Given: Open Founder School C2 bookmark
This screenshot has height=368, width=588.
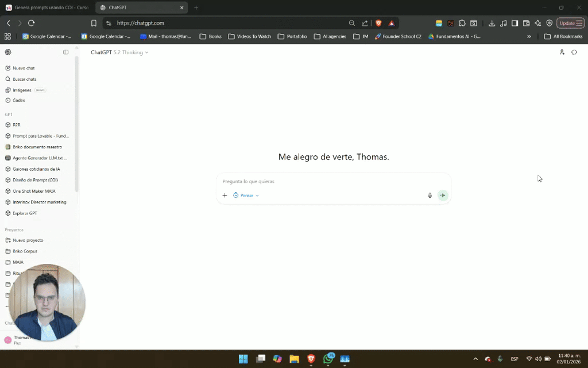Looking at the screenshot, I should pos(398,36).
